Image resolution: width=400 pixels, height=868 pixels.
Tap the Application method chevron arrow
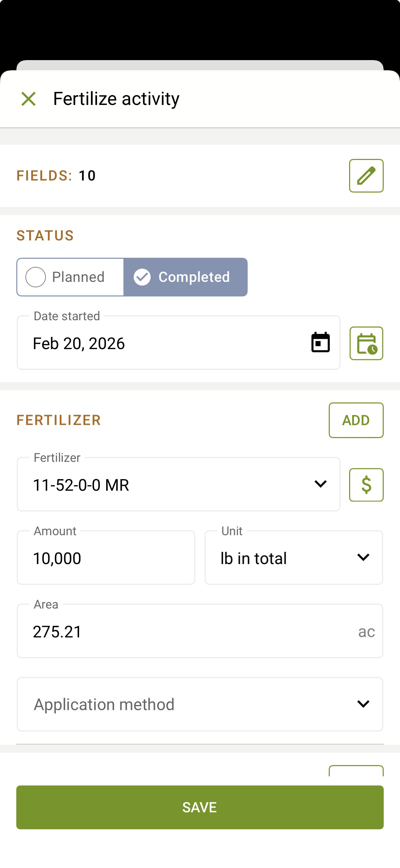tap(363, 704)
